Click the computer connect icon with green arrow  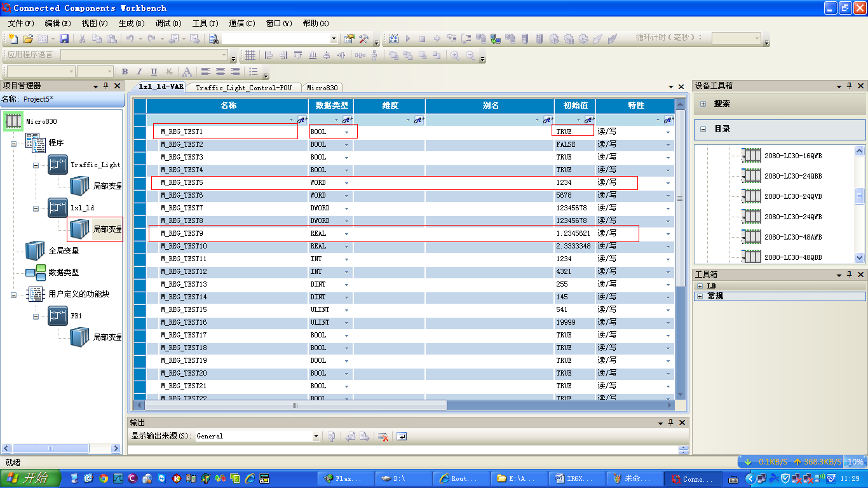point(495,39)
